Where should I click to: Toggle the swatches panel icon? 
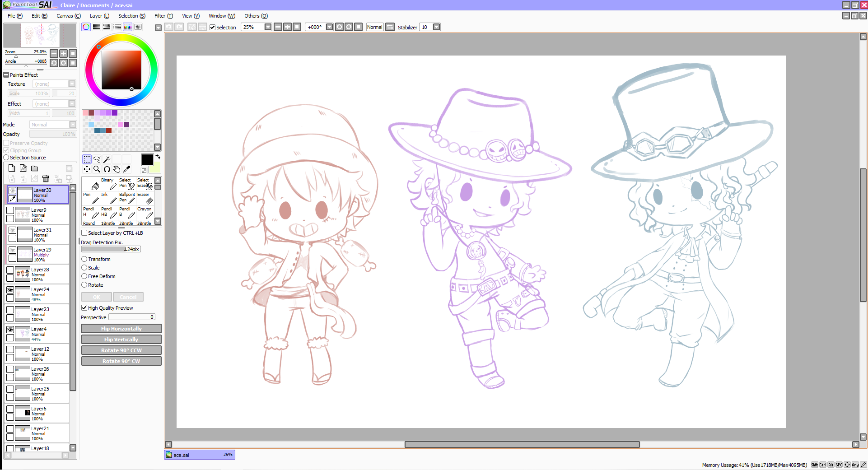click(x=127, y=27)
